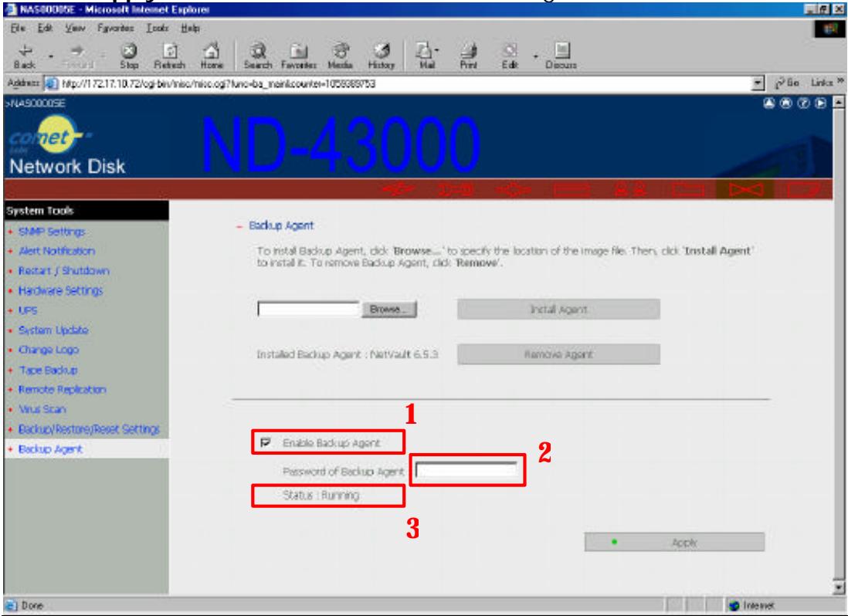848x616 pixels.
Task: Click the Install Agent button
Action: pyautogui.click(x=558, y=310)
